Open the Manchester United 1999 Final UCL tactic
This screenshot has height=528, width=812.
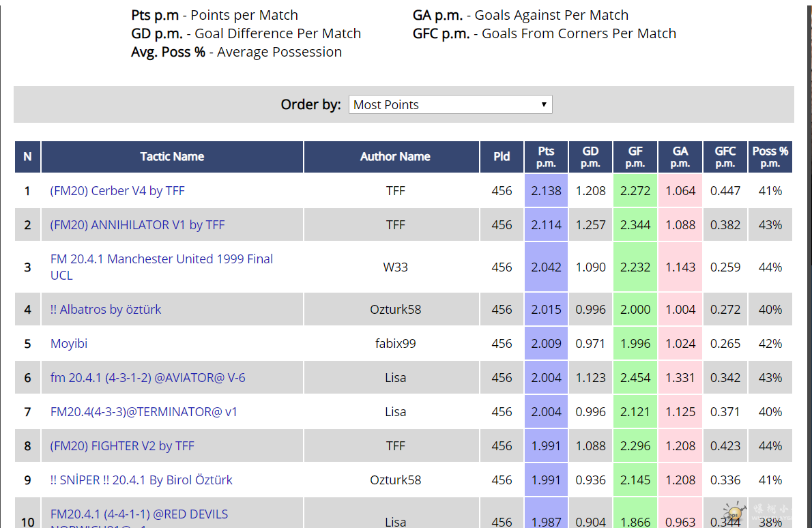tap(161, 259)
